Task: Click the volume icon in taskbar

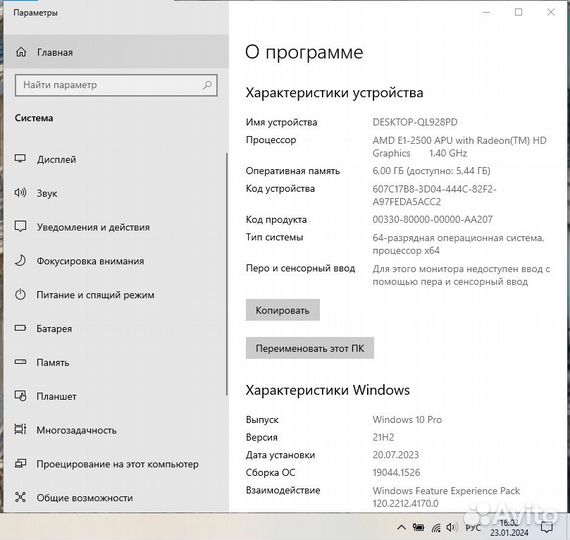Action: (x=452, y=527)
